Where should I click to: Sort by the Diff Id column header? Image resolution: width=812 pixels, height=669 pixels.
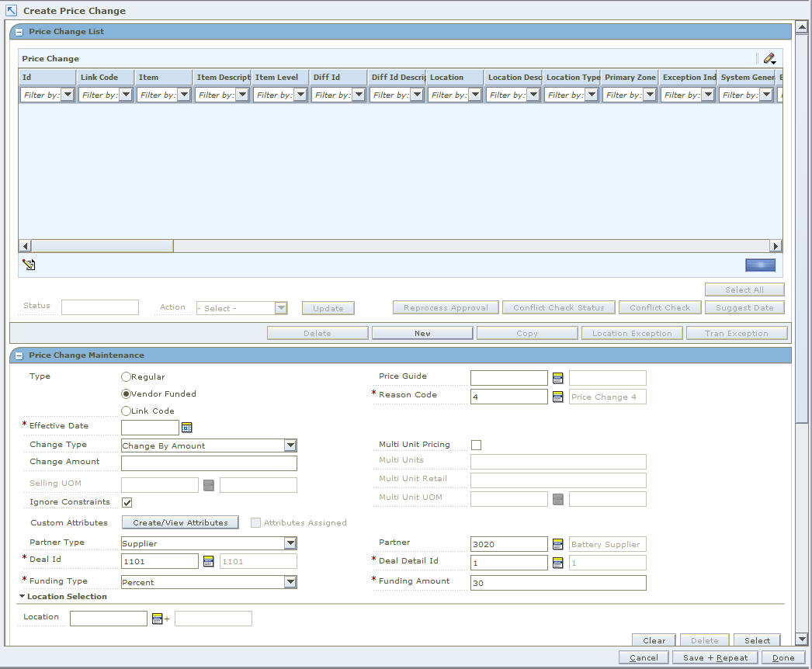coord(338,77)
